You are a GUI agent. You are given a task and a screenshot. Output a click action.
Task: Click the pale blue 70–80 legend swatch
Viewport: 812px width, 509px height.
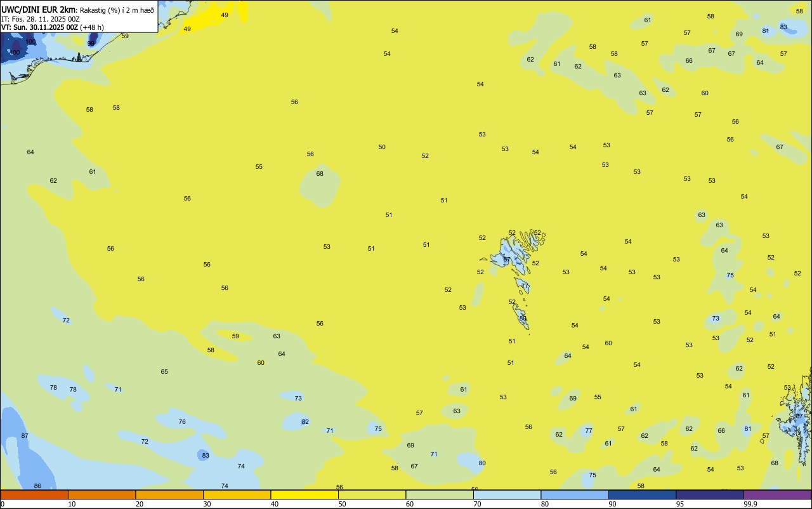[x=507, y=494]
